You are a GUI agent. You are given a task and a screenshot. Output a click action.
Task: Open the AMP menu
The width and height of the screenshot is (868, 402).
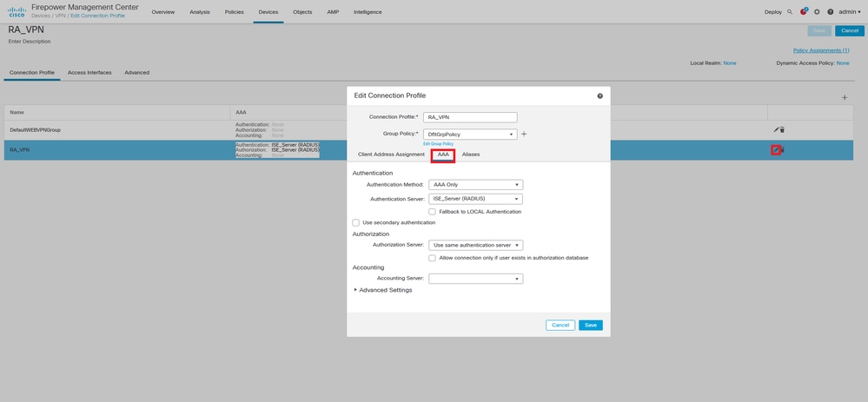(x=333, y=11)
